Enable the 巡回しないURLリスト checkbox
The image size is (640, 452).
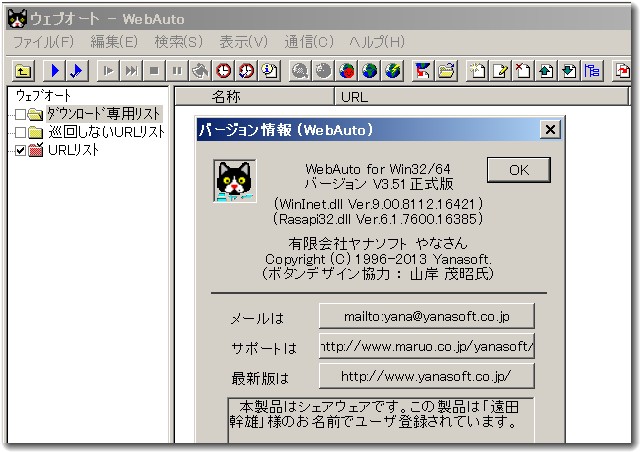point(21,132)
